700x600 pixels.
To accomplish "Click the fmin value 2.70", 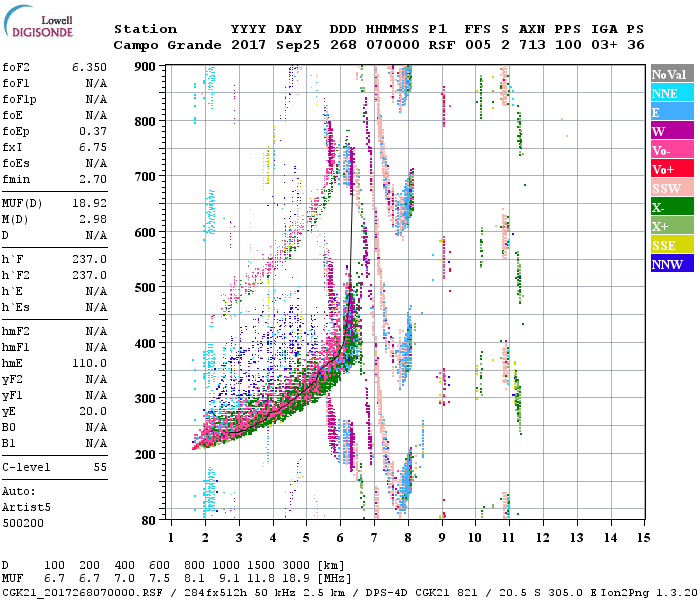I will (x=93, y=179).
